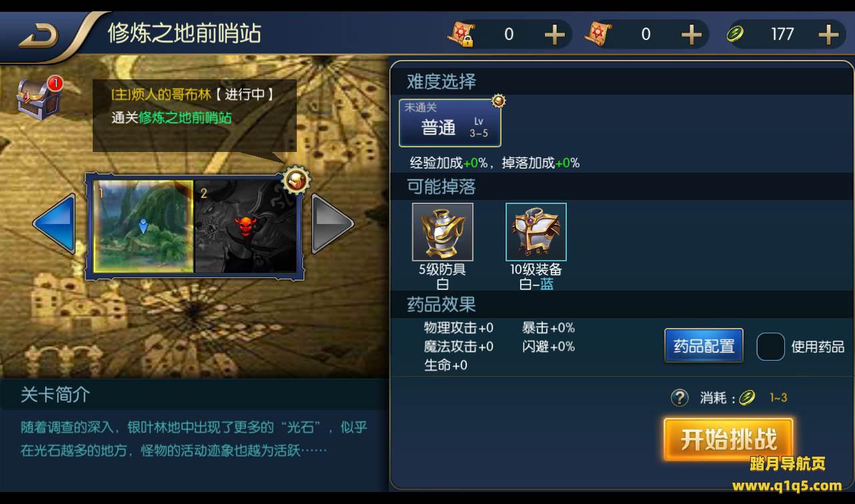Enable the 使用药品 checkbox

(x=770, y=347)
